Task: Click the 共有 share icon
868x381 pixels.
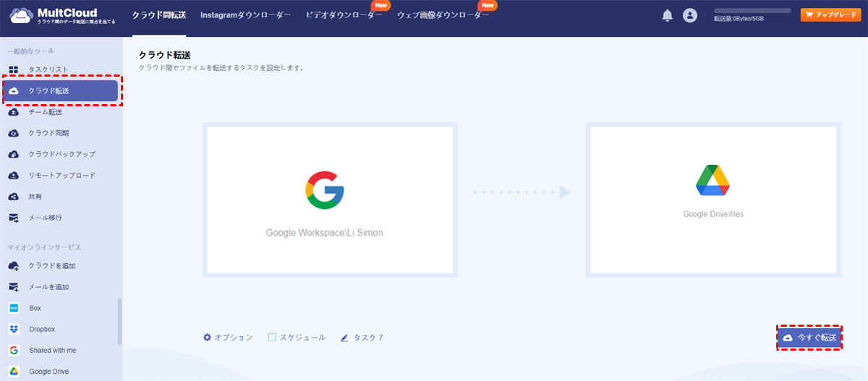Action: pos(13,196)
